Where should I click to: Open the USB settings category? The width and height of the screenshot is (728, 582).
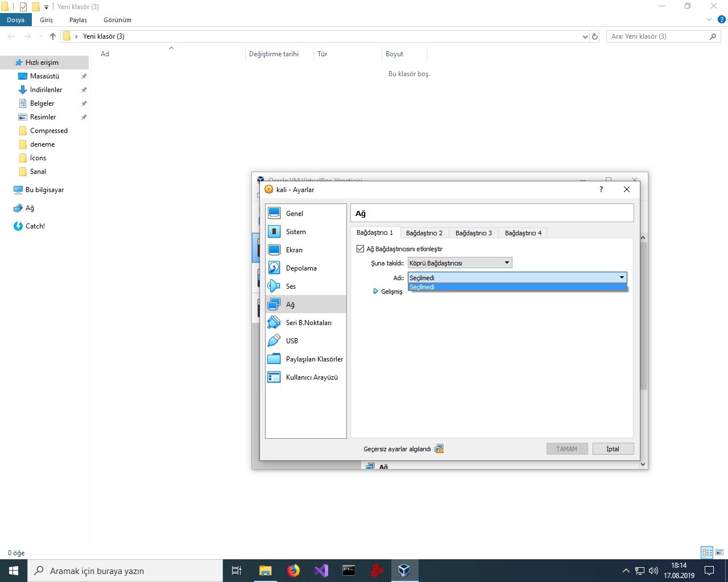click(x=306, y=340)
